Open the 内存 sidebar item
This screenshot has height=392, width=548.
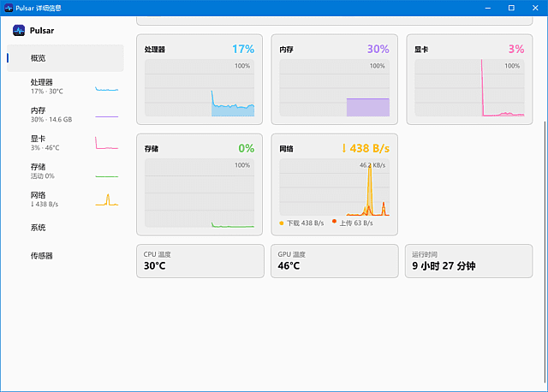65,115
